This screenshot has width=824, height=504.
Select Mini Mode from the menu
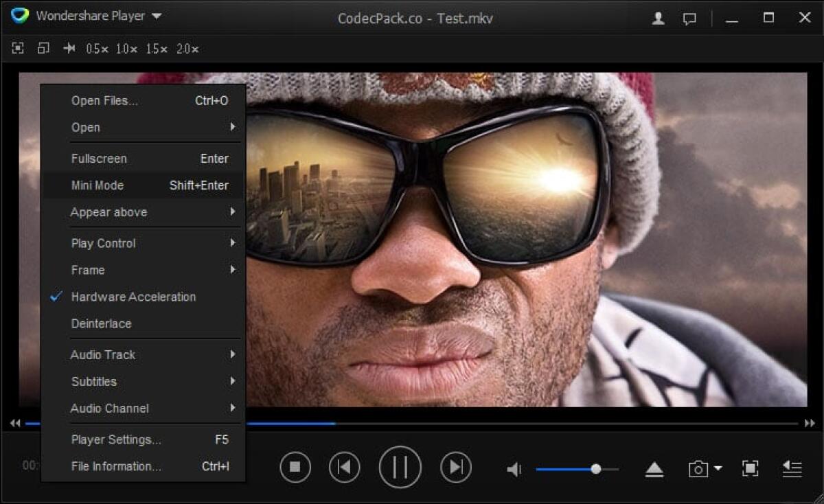tap(97, 185)
